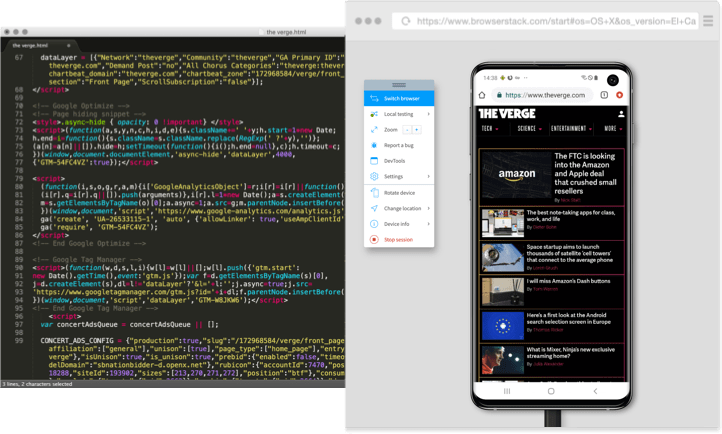
Task: Click the 'var concertAdsQueue' code line
Action: pos(129,324)
